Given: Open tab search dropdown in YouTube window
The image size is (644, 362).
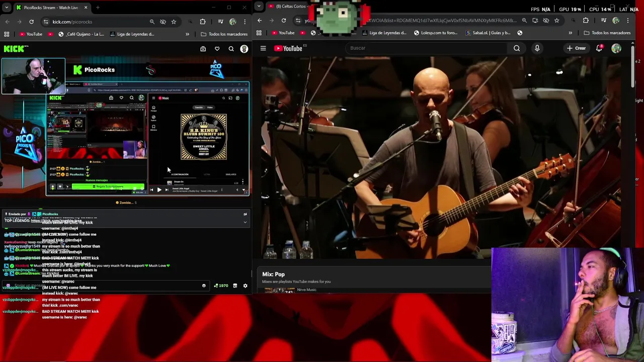Looking at the screenshot, I should pos(259,7).
